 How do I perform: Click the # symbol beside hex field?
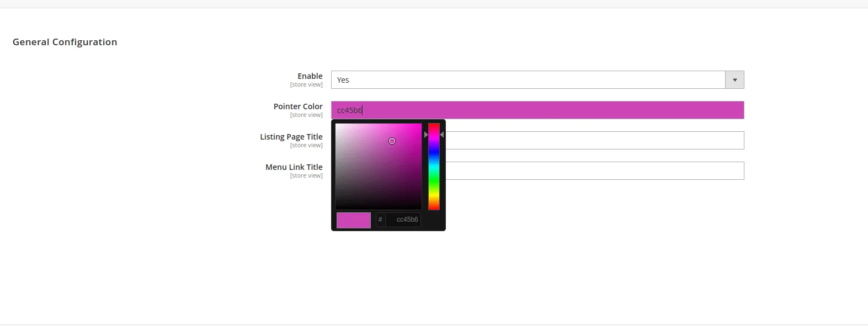pos(380,220)
